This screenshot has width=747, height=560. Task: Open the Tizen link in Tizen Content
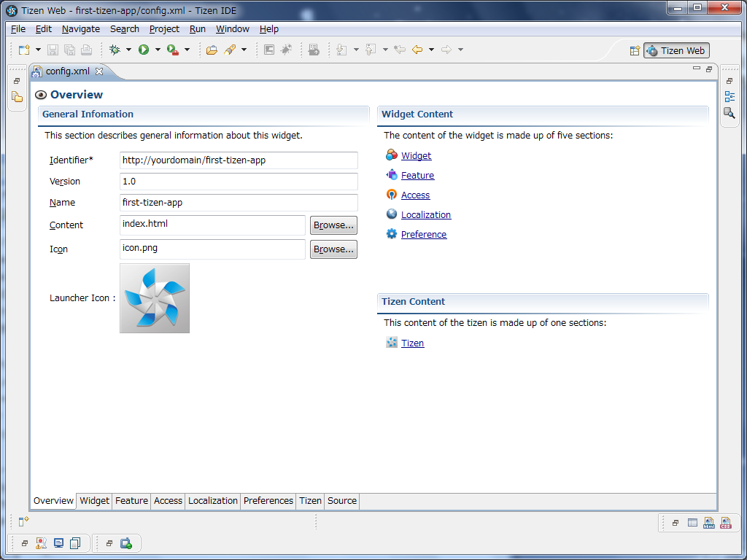click(x=413, y=343)
